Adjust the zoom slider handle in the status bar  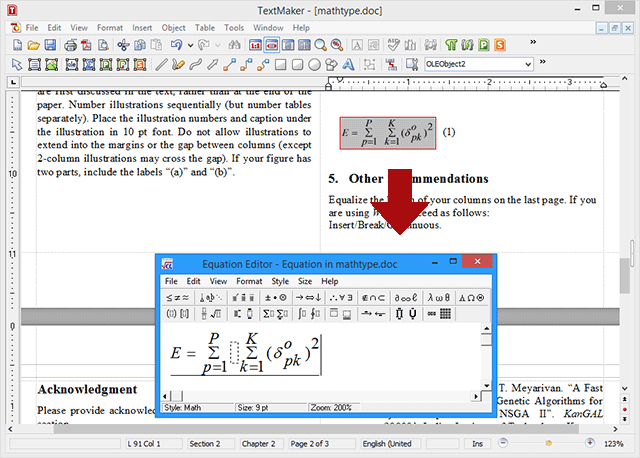tap(549, 443)
